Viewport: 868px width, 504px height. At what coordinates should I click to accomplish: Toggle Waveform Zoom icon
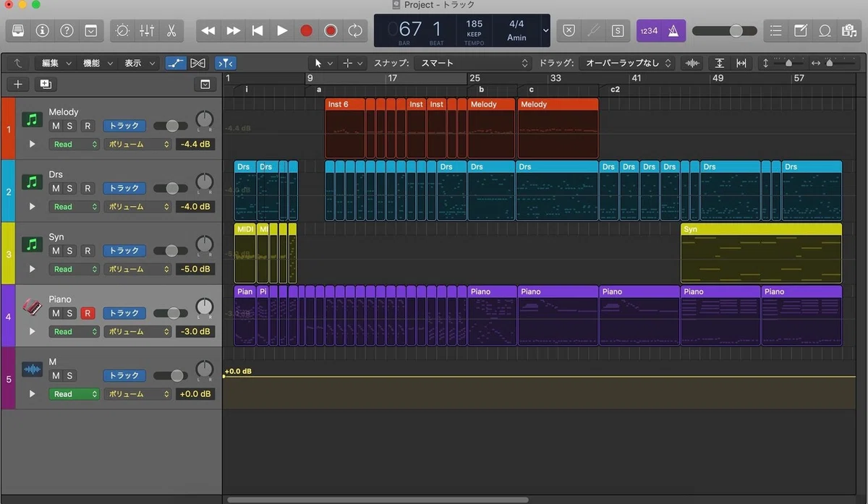tap(692, 63)
